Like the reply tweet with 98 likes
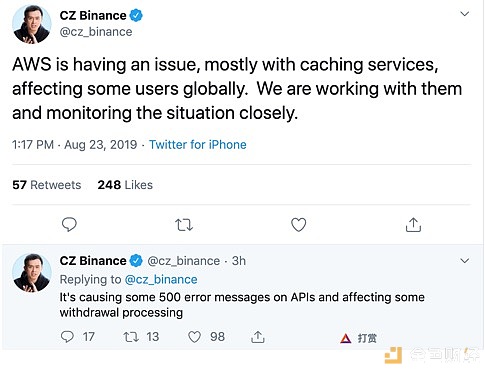485x369 pixels. coord(194,337)
